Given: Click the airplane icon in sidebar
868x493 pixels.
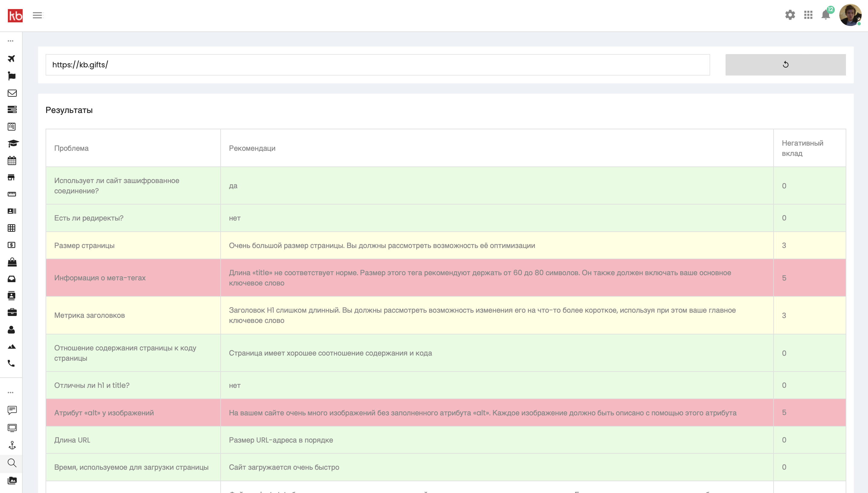Looking at the screenshot, I should click(x=12, y=59).
